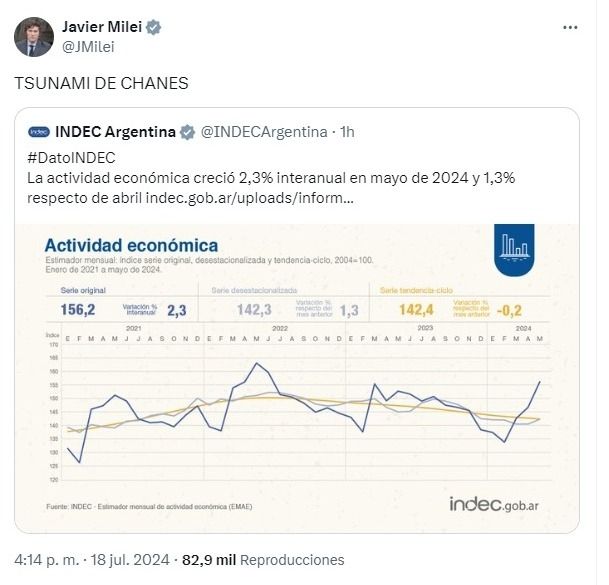
Task: Open the indec.gob.ar/uploads link
Action: (249, 198)
